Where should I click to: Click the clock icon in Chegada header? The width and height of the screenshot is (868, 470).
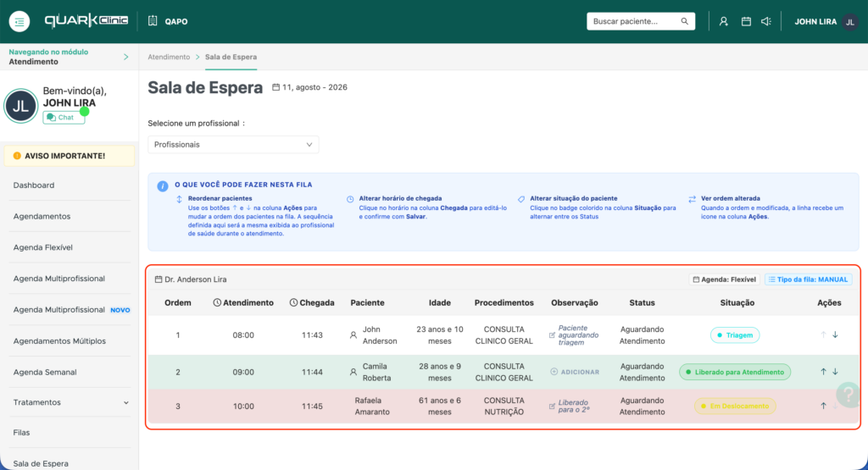[293, 302]
